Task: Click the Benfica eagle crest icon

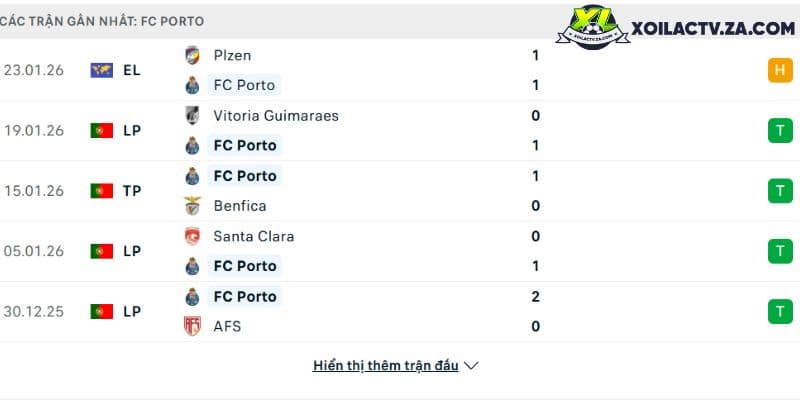Action: [x=192, y=206]
